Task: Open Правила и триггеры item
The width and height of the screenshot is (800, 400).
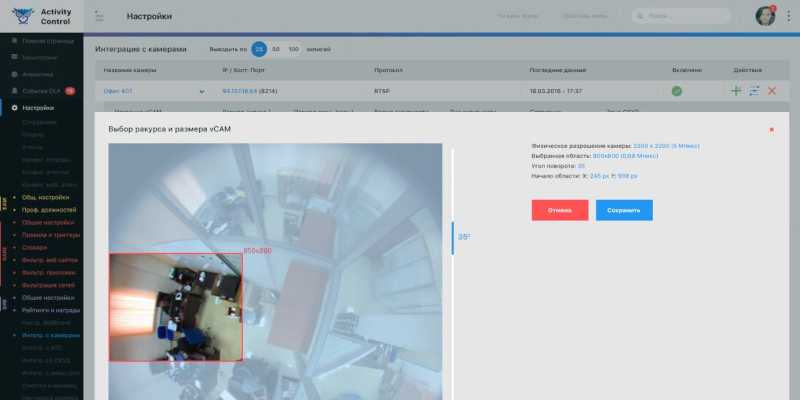Action: click(51, 235)
